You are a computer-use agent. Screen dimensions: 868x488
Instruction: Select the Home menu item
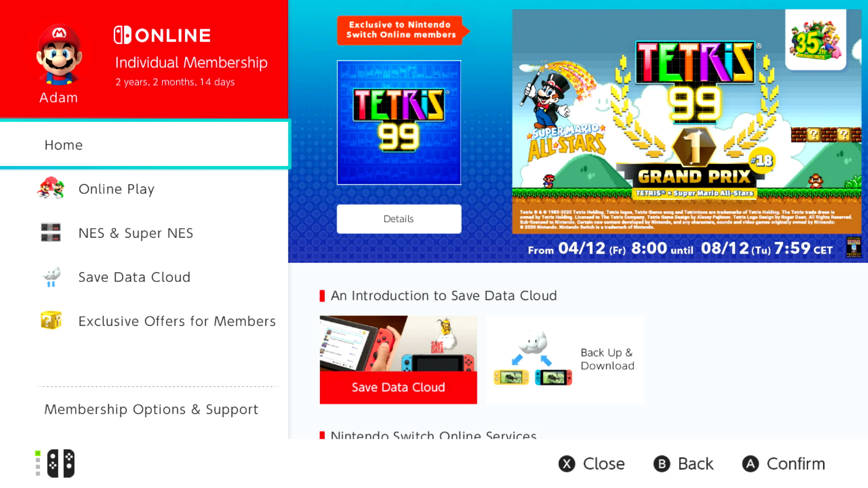[144, 145]
